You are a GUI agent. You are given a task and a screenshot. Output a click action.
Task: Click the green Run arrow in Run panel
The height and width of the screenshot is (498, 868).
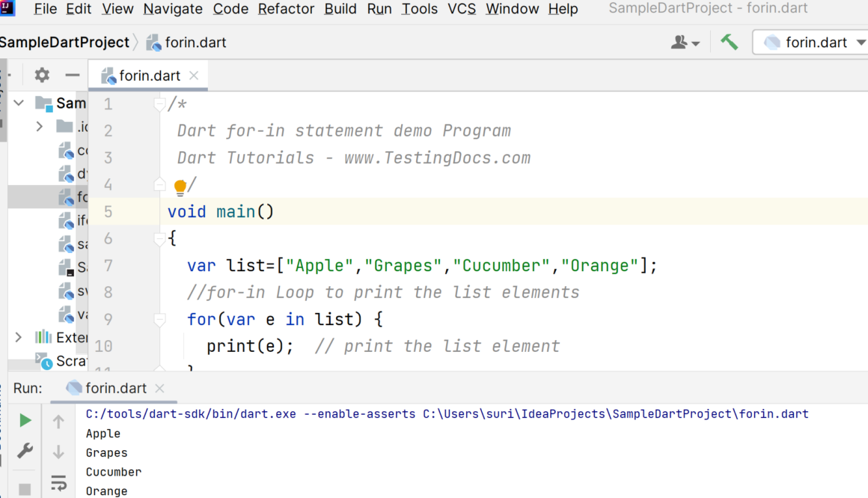(25, 420)
